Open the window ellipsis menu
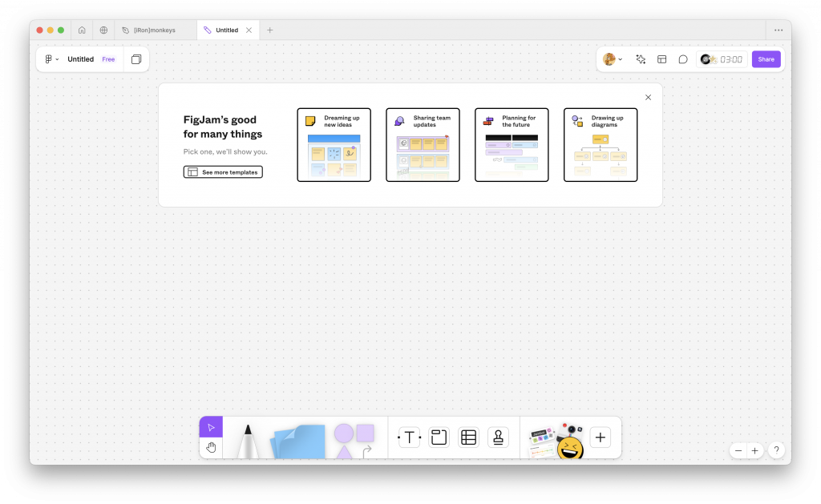Screen dimensions: 821x504 click(x=779, y=30)
